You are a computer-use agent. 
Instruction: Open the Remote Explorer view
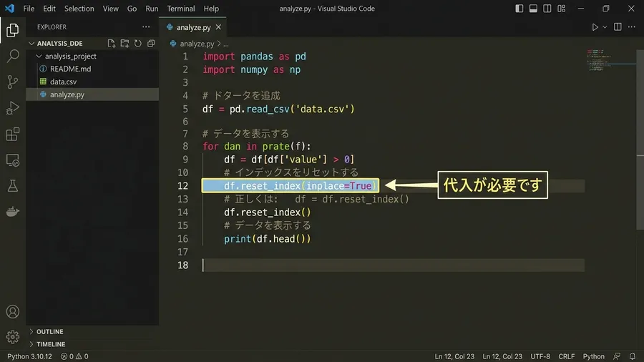pos(13,160)
